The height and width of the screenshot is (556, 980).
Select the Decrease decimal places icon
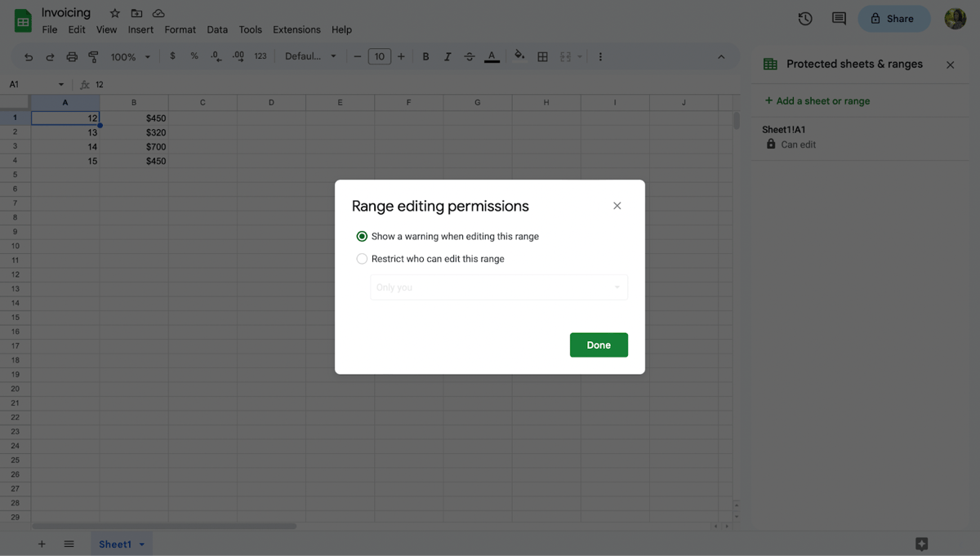point(215,56)
